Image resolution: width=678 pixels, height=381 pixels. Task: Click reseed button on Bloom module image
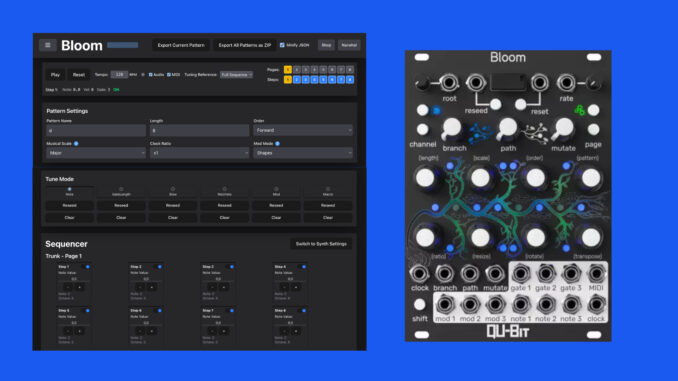point(496,104)
